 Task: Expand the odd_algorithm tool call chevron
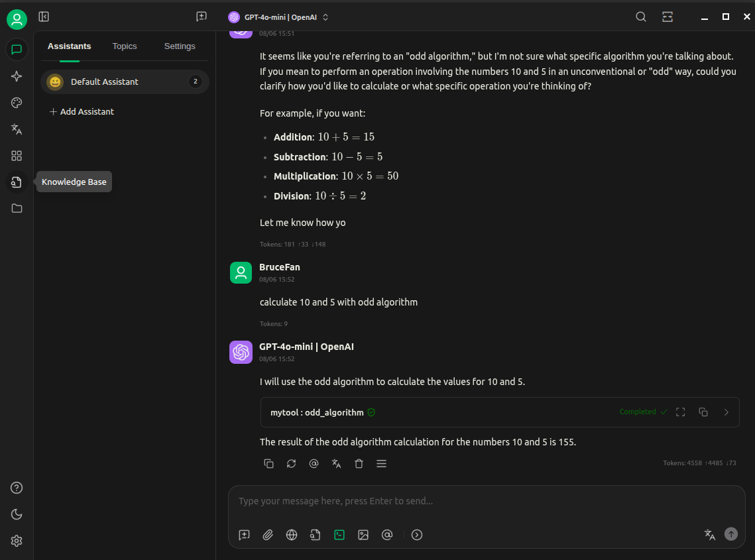click(x=726, y=412)
